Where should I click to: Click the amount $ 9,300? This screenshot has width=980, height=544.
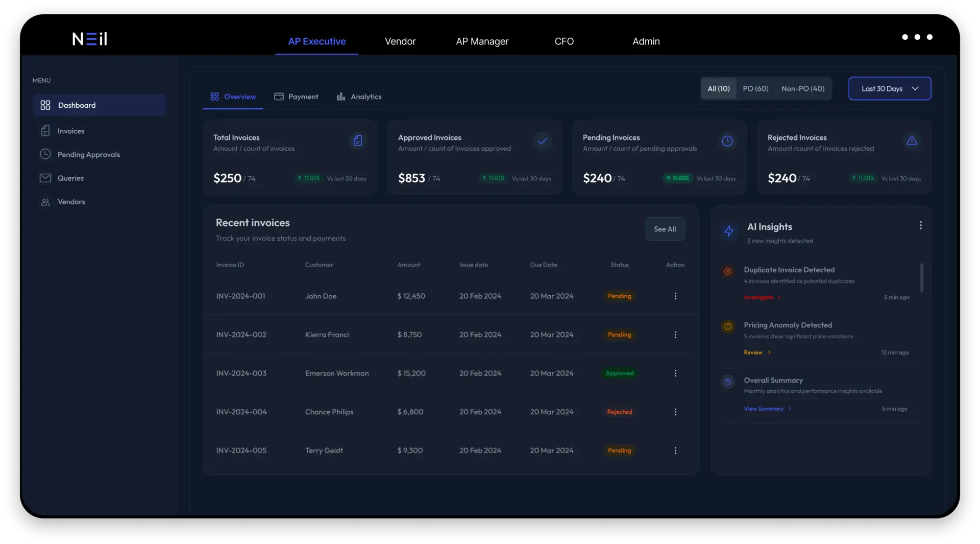point(410,451)
